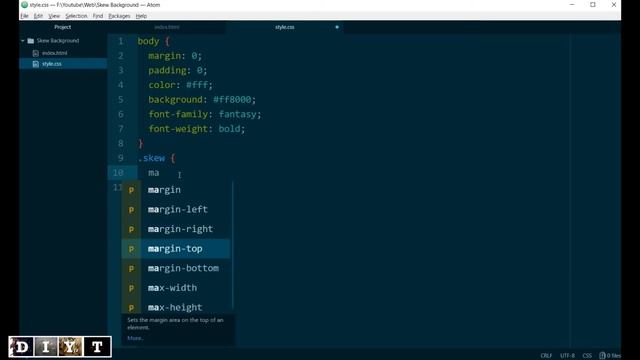Screen dimensions: 640x360
Task: Open the View menu
Action: tap(54, 16)
